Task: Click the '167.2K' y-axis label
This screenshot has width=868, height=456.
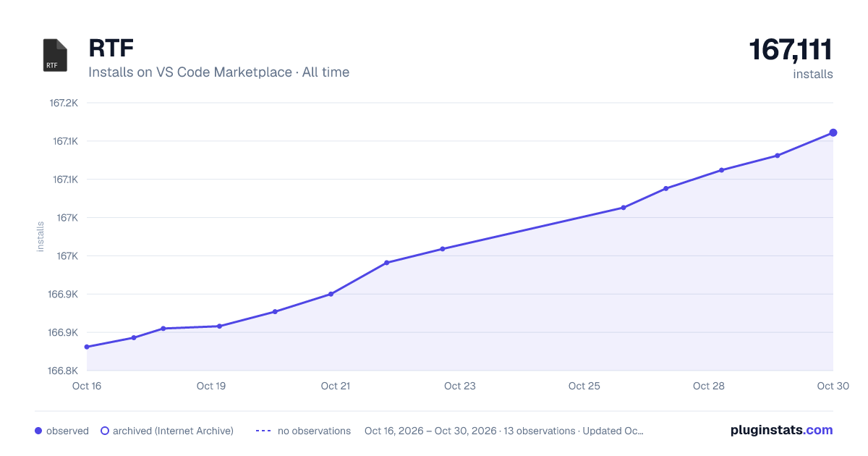Action: [64, 103]
